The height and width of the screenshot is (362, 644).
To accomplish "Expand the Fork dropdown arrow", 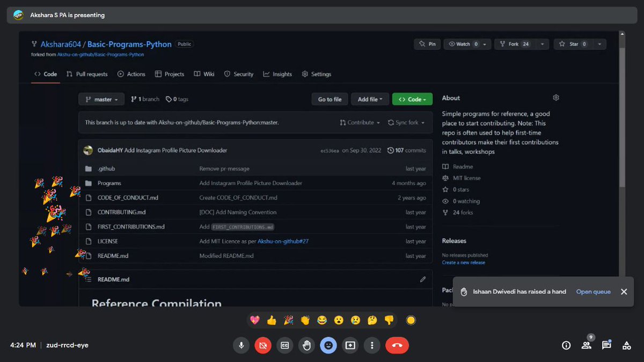I will click(542, 44).
